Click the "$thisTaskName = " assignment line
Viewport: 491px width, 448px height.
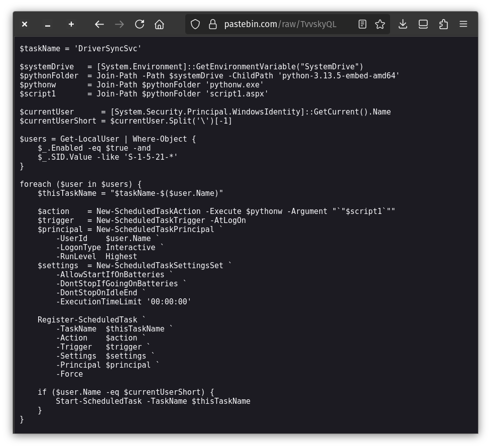pos(130,193)
